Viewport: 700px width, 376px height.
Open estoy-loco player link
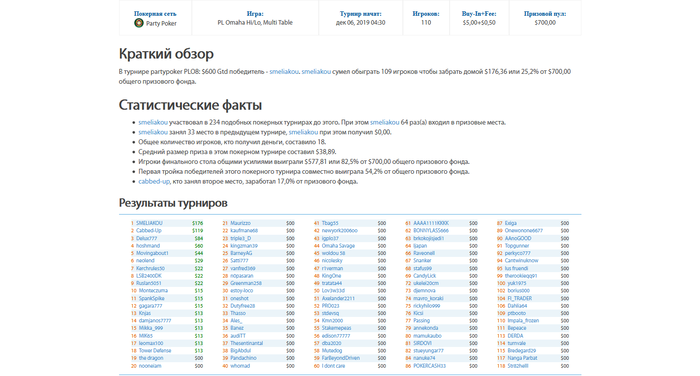(242, 291)
